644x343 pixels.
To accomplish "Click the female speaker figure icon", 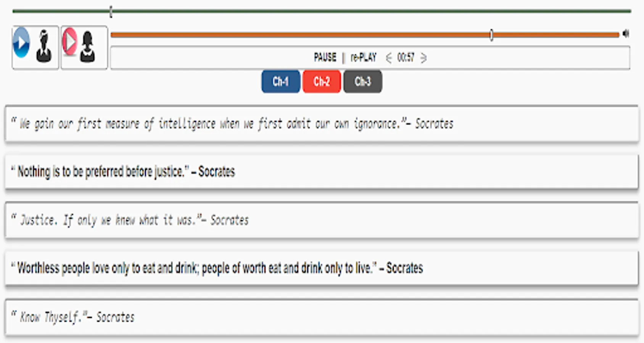I will tap(88, 47).
